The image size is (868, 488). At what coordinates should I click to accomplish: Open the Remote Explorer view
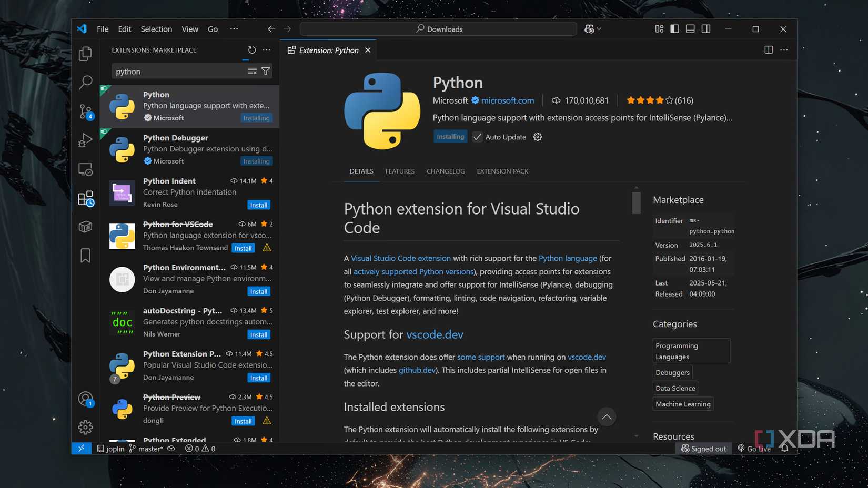[85, 169]
